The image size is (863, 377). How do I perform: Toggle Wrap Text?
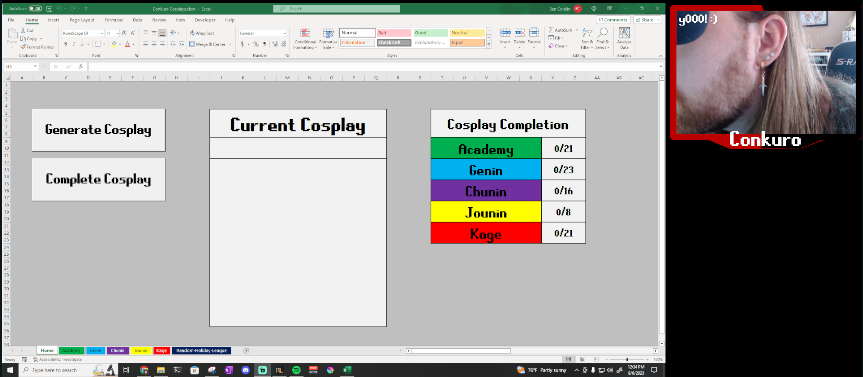201,33
